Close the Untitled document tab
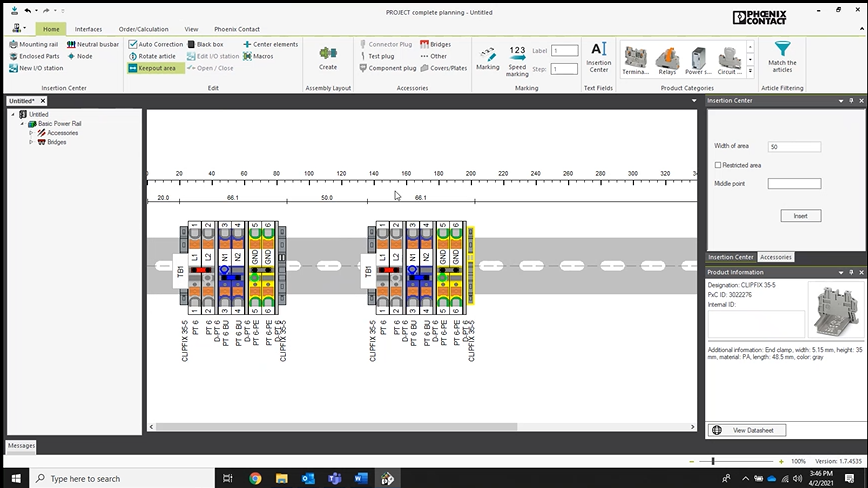This screenshot has height=488, width=868. click(x=43, y=101)
